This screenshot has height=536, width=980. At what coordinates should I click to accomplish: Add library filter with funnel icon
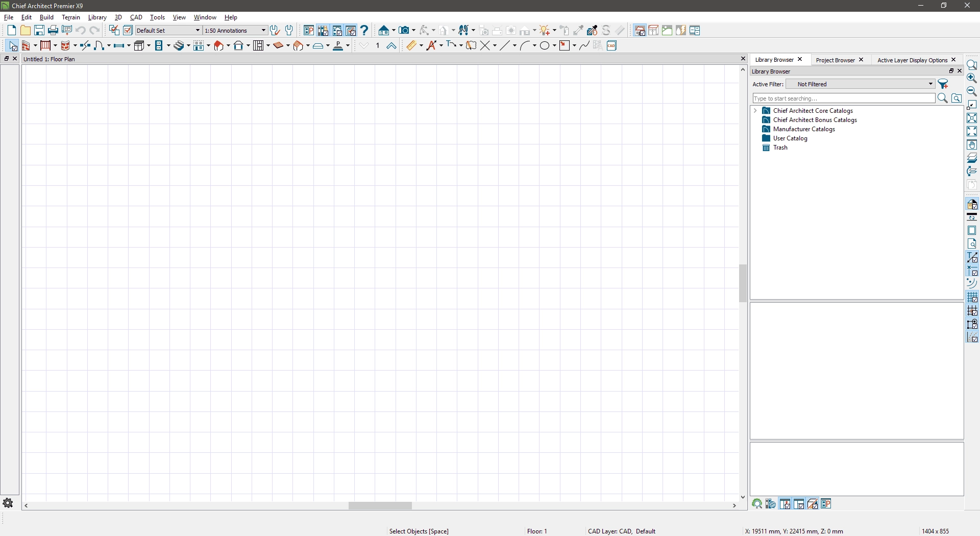pyautogui.click(x=943, y=84)
